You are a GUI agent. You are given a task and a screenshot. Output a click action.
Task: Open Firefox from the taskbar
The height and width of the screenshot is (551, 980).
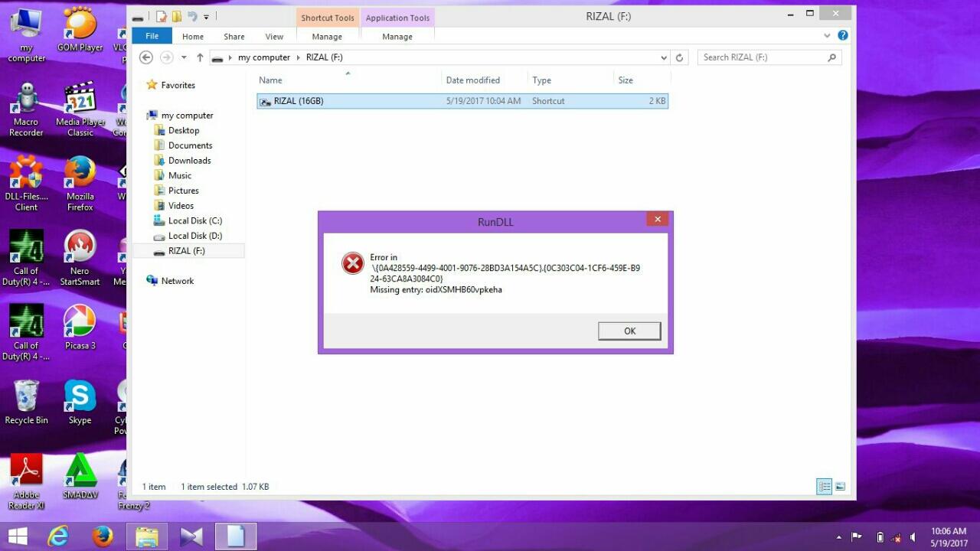tap(103, 536)
